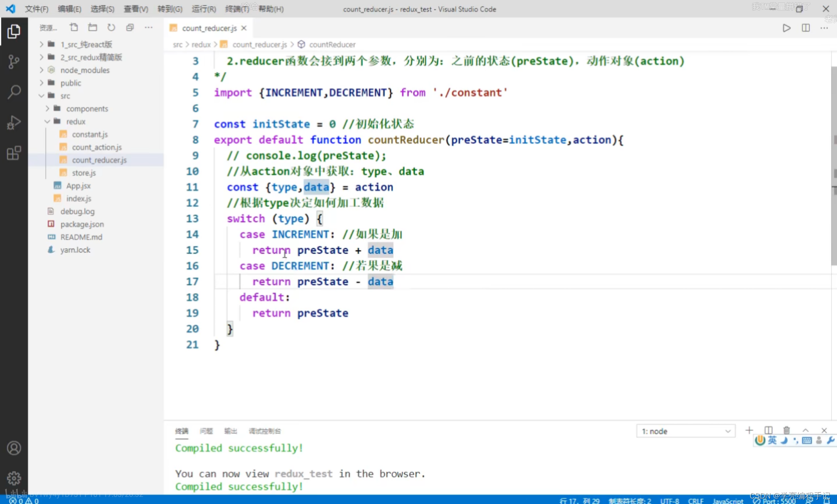Image resolution: width=837 pixels, height=504 pixels.
Task: Expand the node_modules folder
Action: click(x=96, y=70)
